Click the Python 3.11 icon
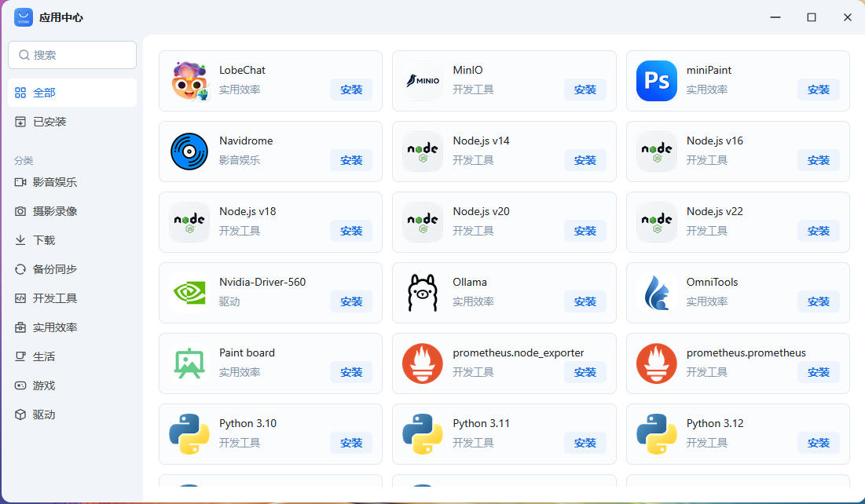Image resolution: width=865 pixels, height=504 pixels. click(423, 433)
